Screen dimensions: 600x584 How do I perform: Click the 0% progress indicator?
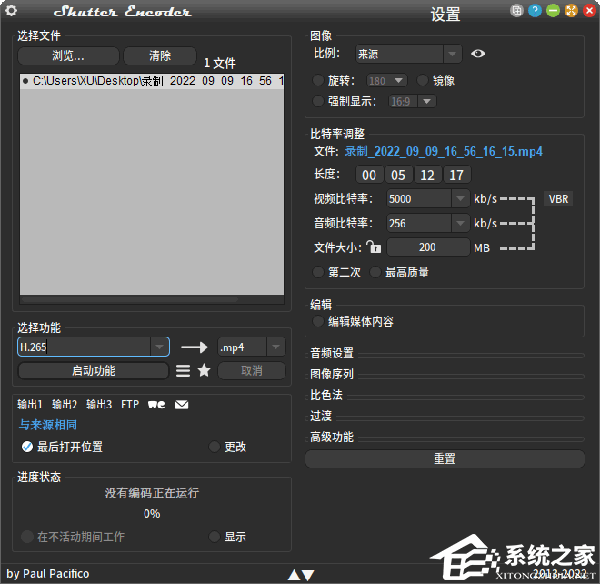[x=152, y=514]
